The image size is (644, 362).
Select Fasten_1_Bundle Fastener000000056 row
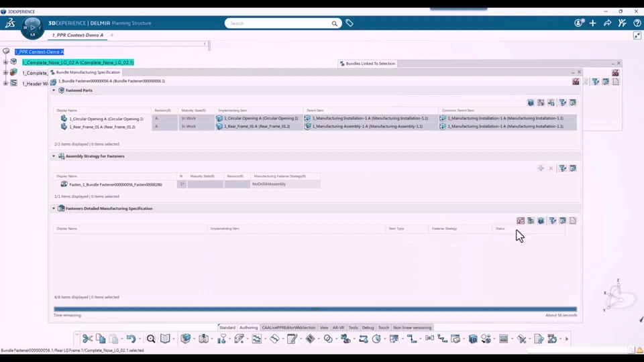[115, 185]
